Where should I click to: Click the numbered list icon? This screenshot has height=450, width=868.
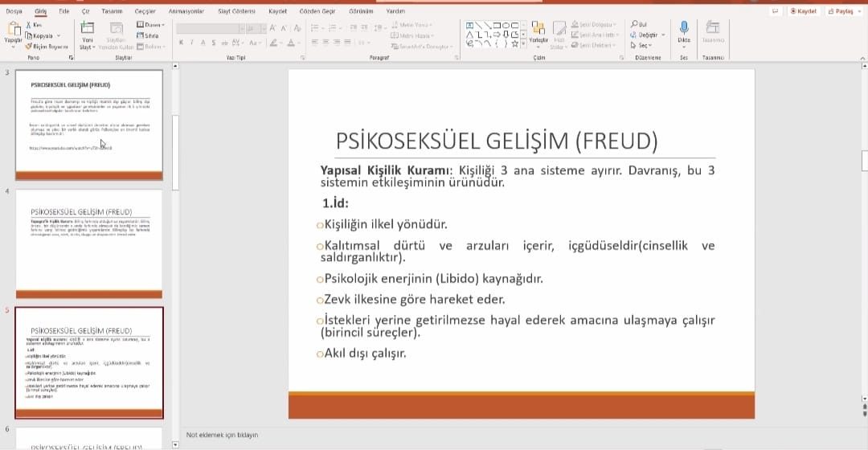(x=332, y=27)
